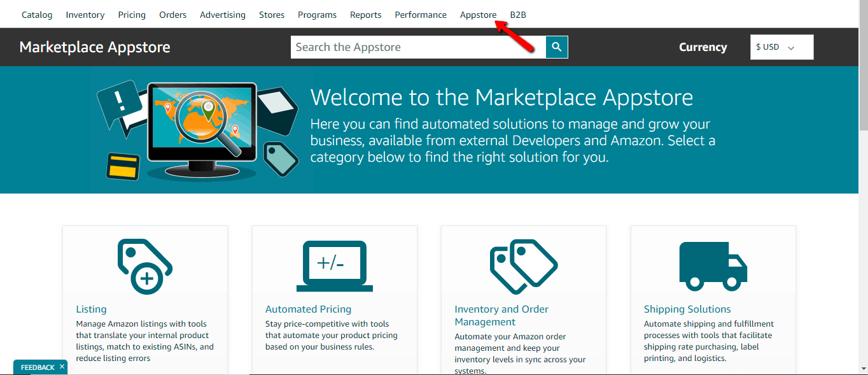Click the Automated Pricing laptop icon
The height and width of the screenshot is (375, 868).
334,264
